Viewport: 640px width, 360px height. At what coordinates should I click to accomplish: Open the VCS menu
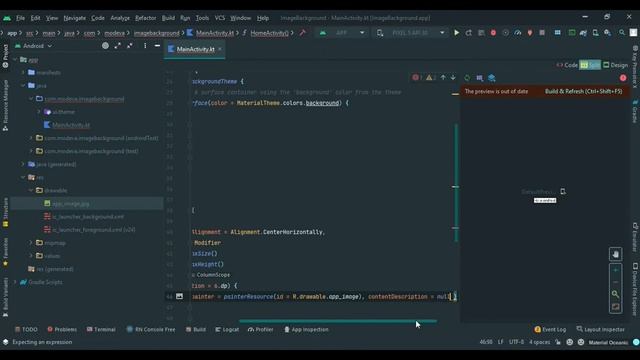220,18
